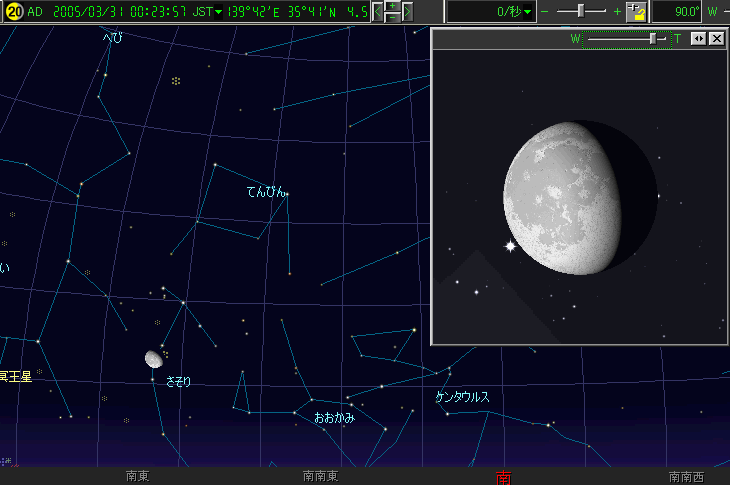Click the left-right arrows button in Moon window
The width and height of the screenshot is (730, 485).
699,38
